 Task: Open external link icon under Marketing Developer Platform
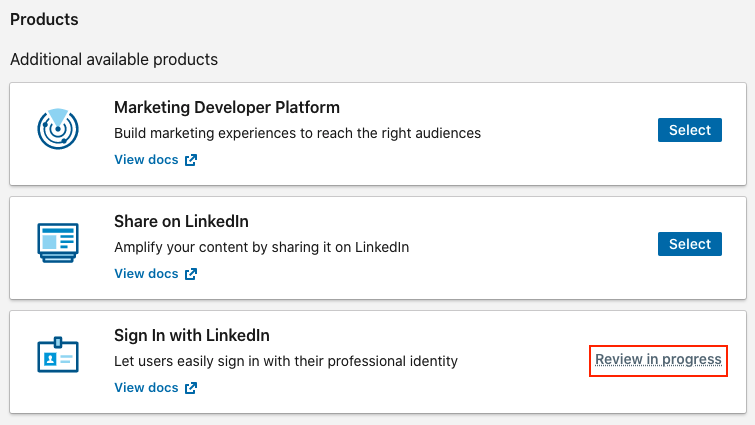(191, 160)
